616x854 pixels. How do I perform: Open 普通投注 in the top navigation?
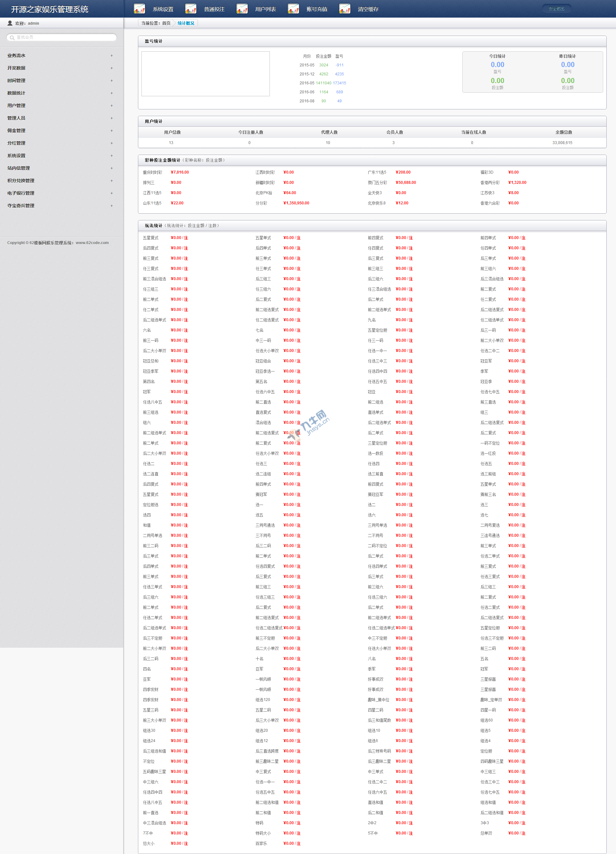[214, 9]
